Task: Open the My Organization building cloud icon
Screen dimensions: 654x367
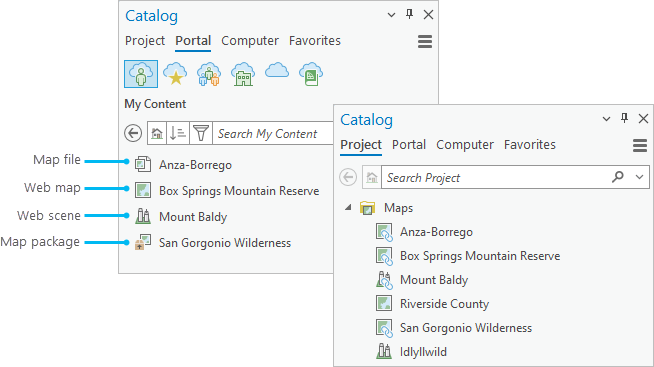Action: [x=243, y=74]
